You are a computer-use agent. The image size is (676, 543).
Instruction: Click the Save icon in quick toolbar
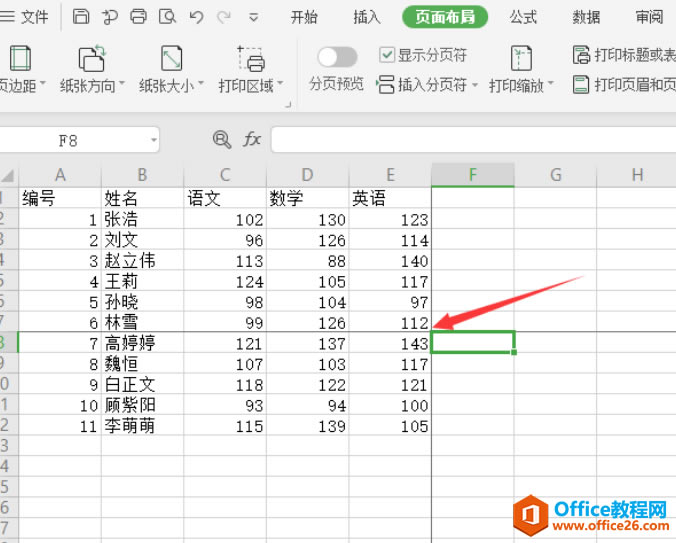click(81, 17)
